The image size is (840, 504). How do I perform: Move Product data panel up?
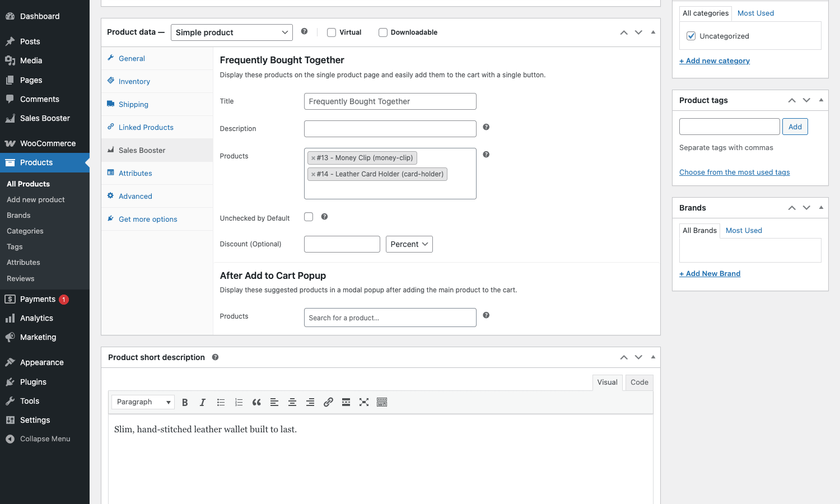(624, 32)
